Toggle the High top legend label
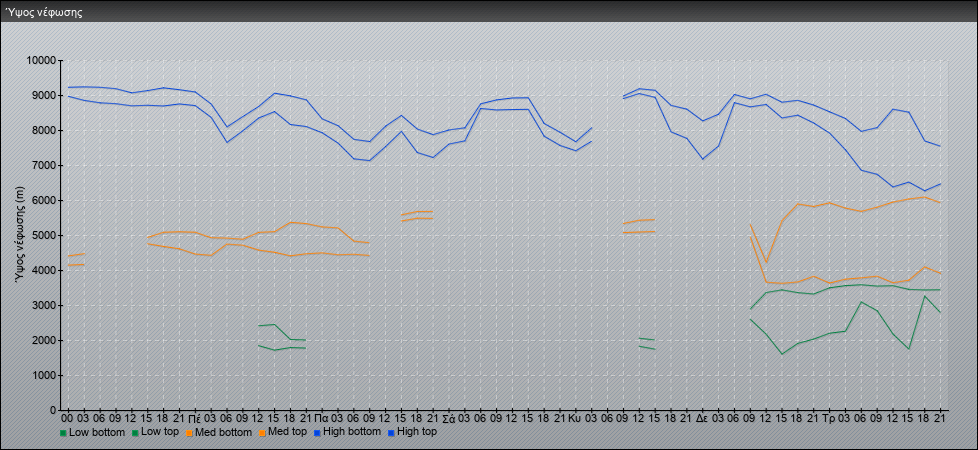 [417, 431]
